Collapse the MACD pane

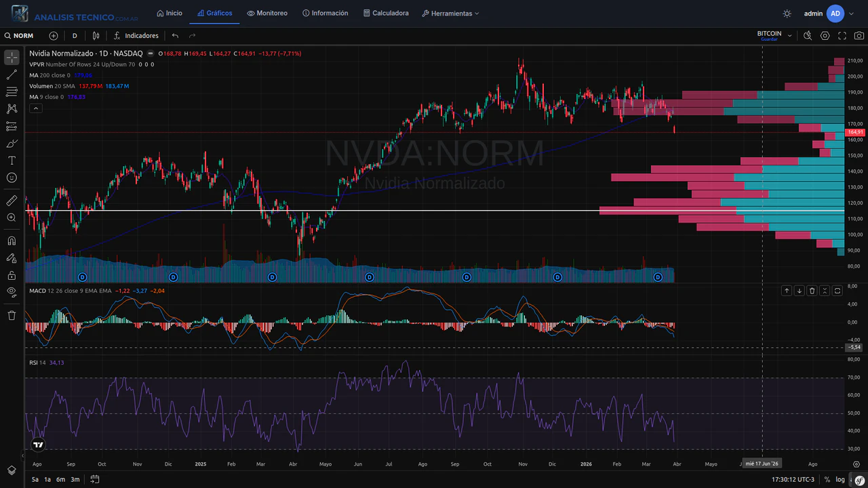pyautogui.click(x=825, y=291)
